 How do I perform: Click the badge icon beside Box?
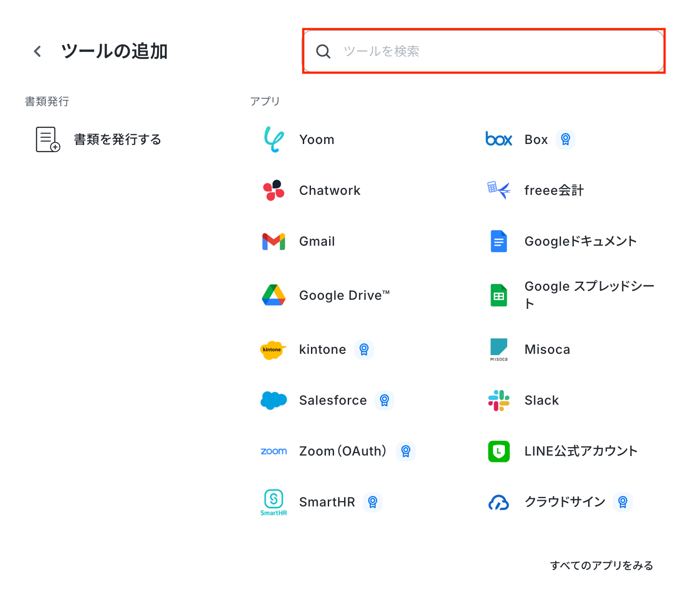[x=566, y=139]
